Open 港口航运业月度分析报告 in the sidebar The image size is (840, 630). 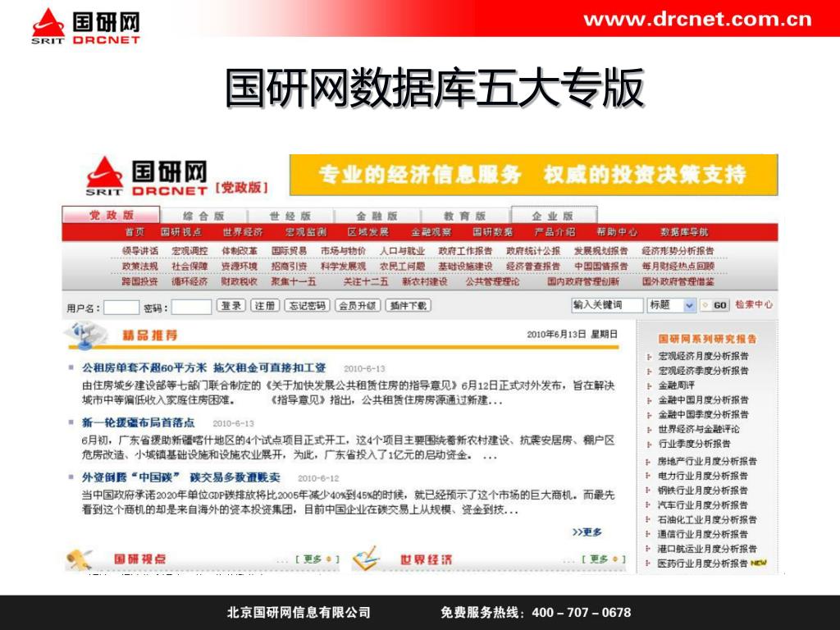pyautogui.click(x=707, y=549)
